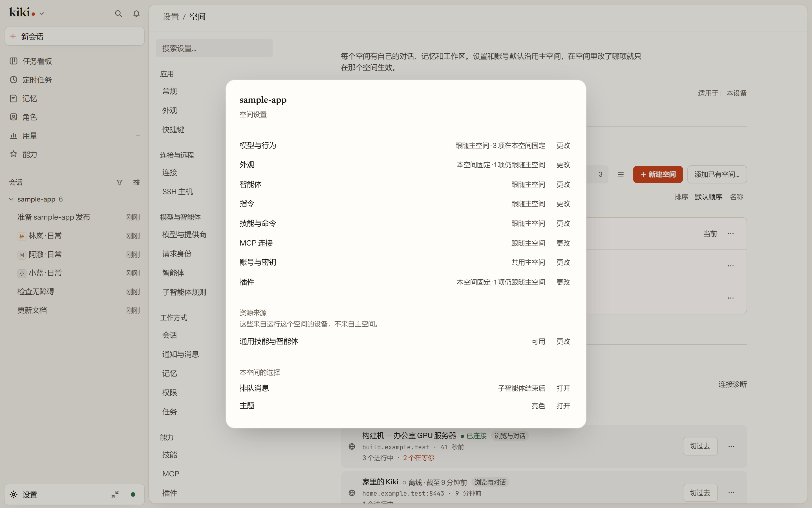Change 账号与密钥 setting in dialog
812x508 pixels.
(563, 262)
